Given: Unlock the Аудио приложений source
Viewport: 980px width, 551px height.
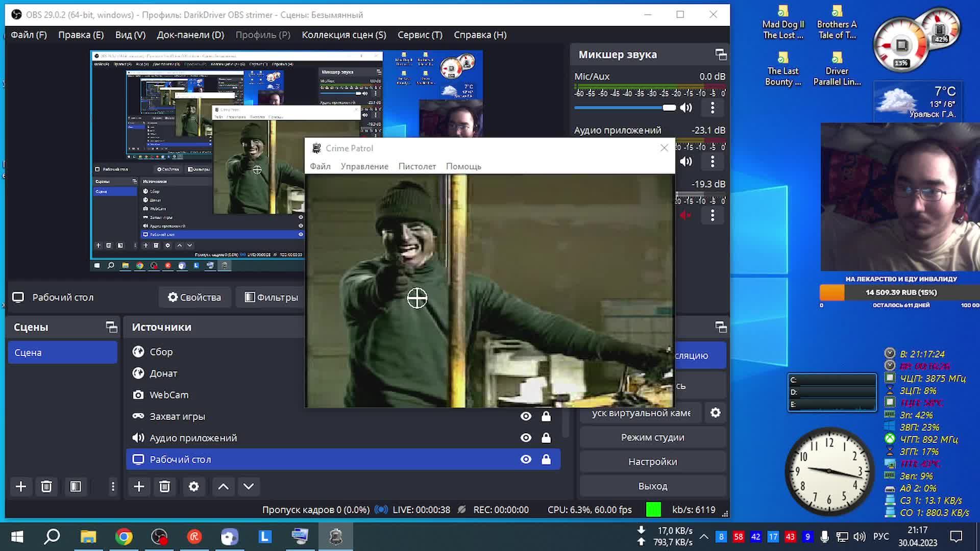Looking at the screenshot, I should tap(546, 438).
